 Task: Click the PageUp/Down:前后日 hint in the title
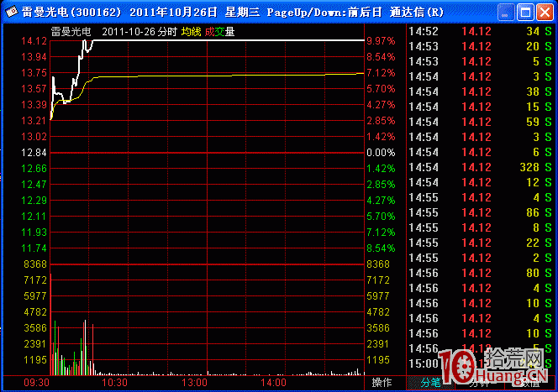pos(324,13)
